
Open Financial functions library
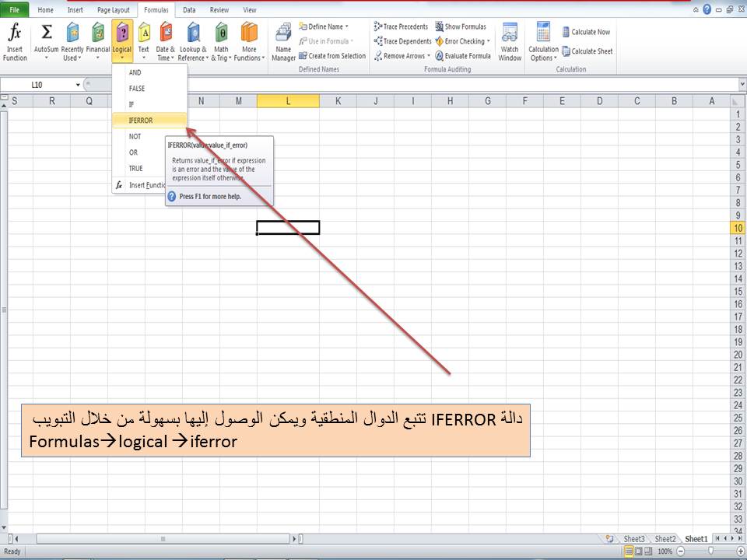98,42
